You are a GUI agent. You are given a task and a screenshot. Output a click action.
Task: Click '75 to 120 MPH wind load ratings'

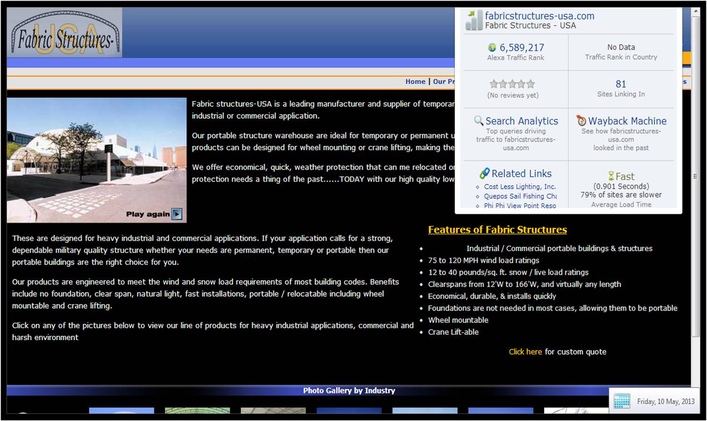[483, 260]
